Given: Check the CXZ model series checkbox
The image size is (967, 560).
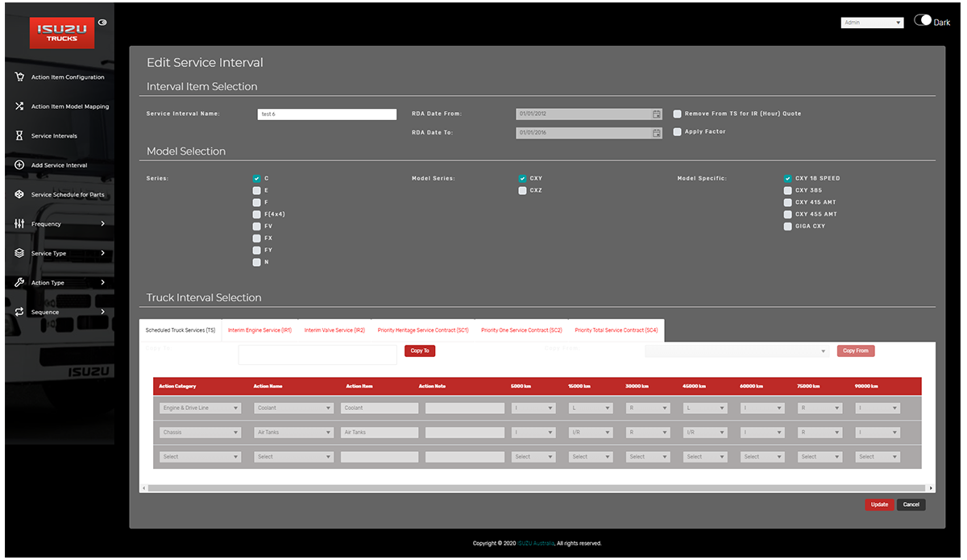Looking at the screenshot, I should coord(523,191).
